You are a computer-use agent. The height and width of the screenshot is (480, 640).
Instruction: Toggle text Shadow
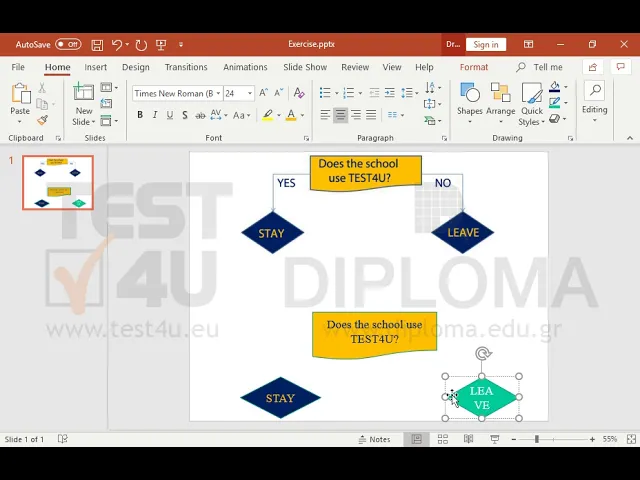pyautogui.click(x=185, y=115)
